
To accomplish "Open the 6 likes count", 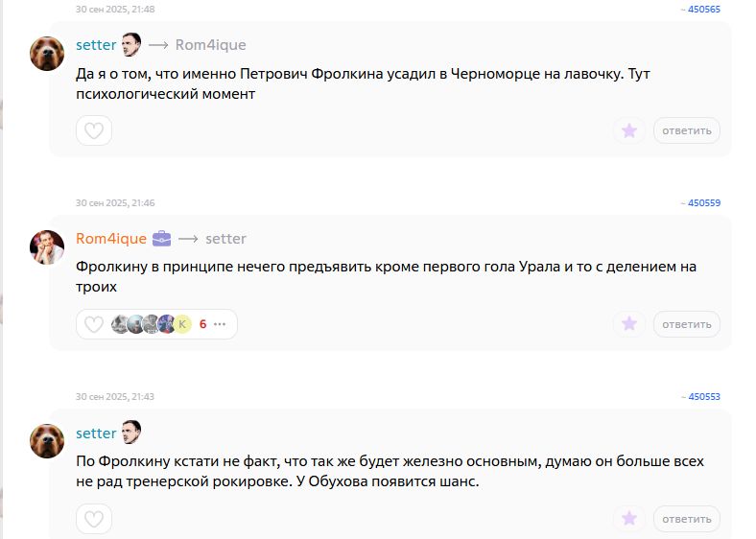I will pos(202,324).
